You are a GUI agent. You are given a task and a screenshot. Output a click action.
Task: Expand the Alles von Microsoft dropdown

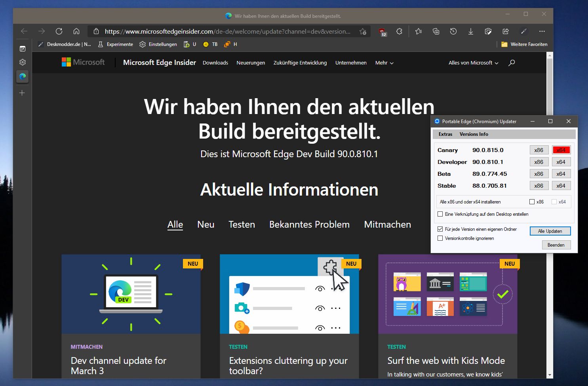point(473,63)
